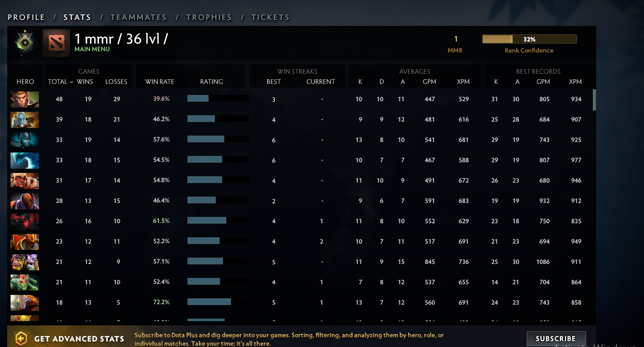Open Shadow Fiend's hero stats
Image resolution: width=644 pixels, height=347 pixels.
[x=25, y=221]
